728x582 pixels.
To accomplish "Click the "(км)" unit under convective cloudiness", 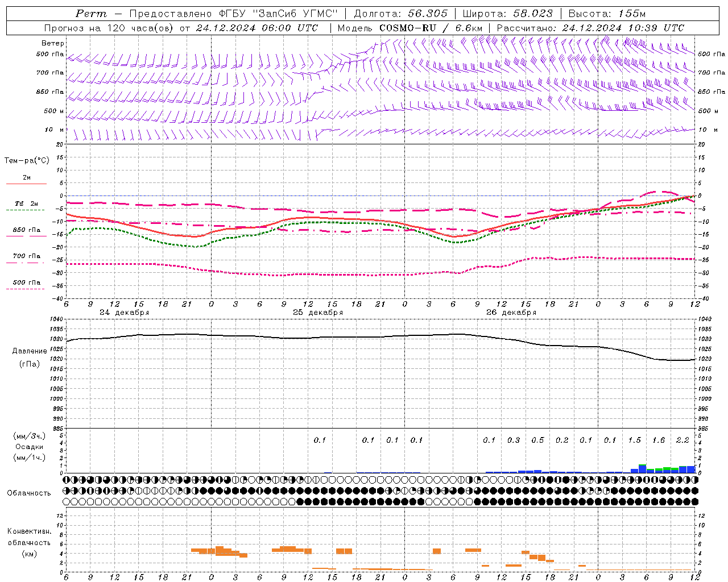I will coord(29,554).
